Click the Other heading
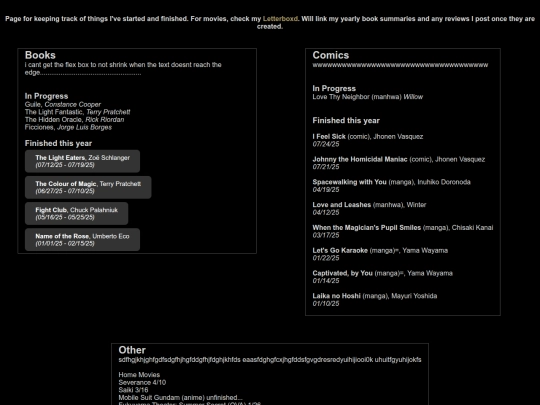Screen dimensions: 540x405 click(x=132, y=350)
